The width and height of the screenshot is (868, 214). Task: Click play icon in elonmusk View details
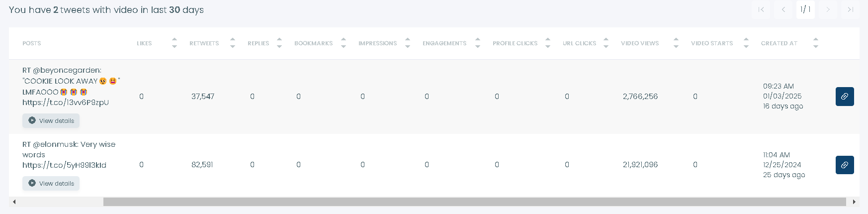32,183
